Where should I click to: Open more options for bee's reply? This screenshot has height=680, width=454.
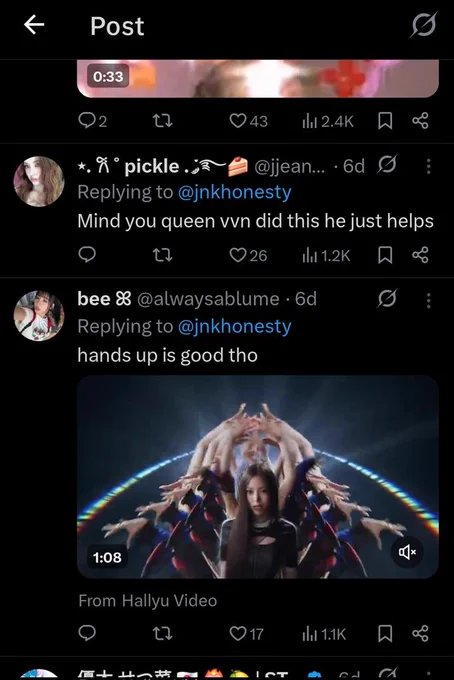tap(428, 300)
